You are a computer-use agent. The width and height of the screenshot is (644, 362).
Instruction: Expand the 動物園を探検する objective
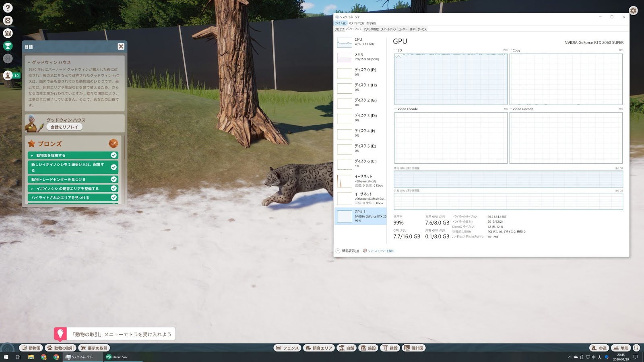pyautogui.click(x=32, y=156)
